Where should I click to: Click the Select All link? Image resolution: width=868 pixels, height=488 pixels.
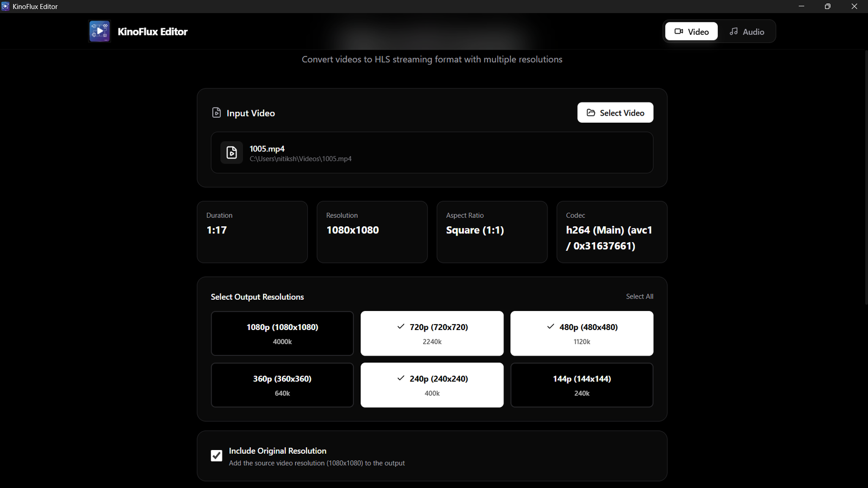[x=639, y=296]
